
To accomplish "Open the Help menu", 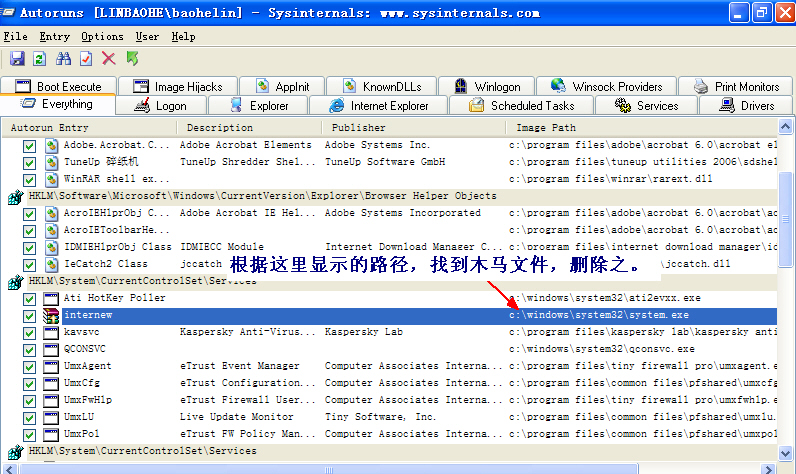I will point(183,37).
